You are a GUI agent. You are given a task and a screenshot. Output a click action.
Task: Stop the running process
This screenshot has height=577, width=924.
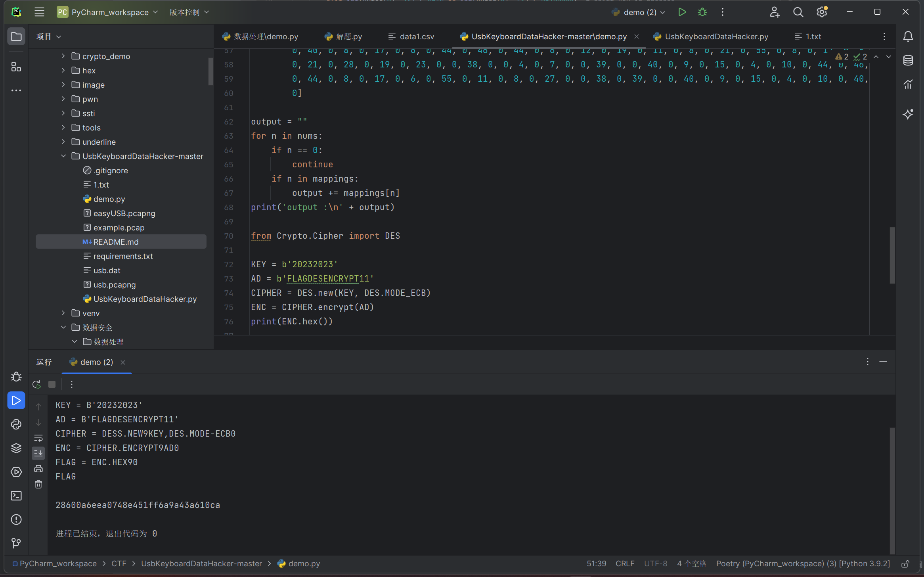[x=52, y=384]
